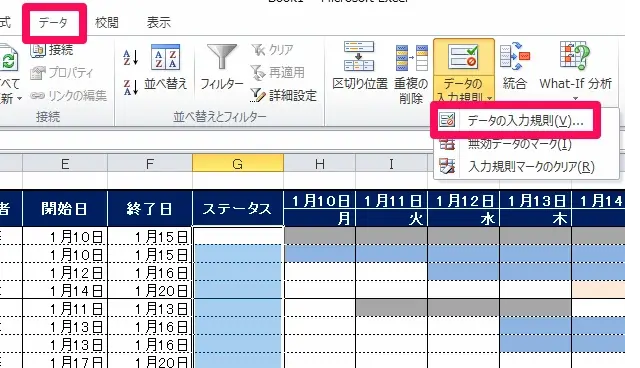
Task: Click the 1月10日 date header cell
Action: point(320,200)
